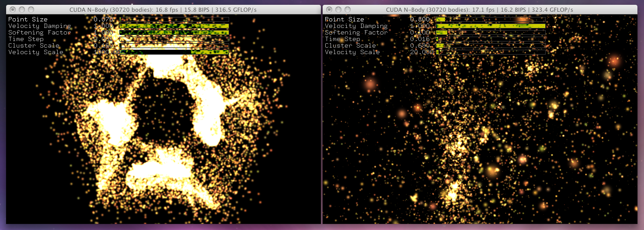The width and height of the screenshot is (644, 230).
Task: Select 'Time Step' label in right window
Action: coord(342,39)
